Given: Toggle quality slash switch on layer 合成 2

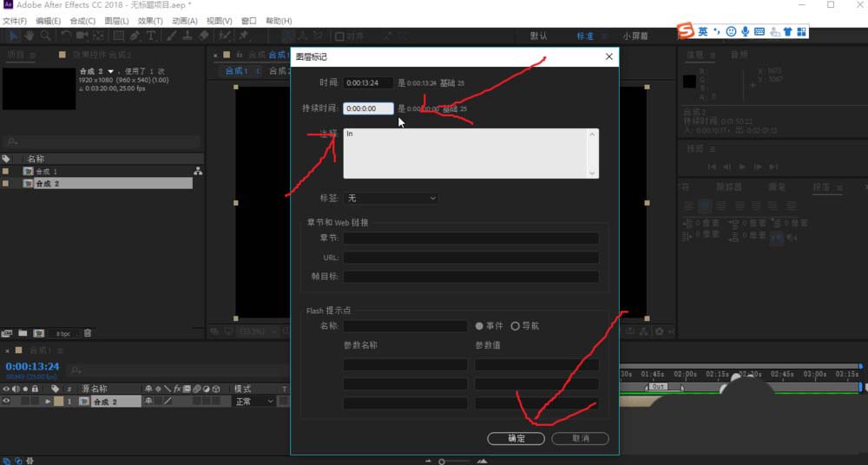Looking at the screenshot, I should [168, 402].
